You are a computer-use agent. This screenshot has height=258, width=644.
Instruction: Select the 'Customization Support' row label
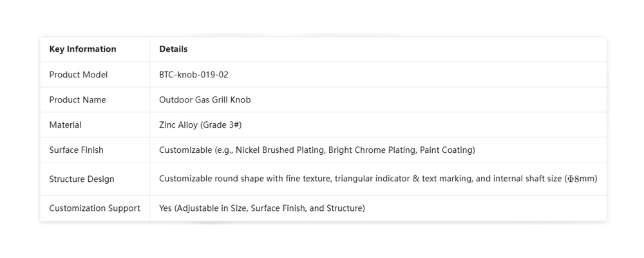tap(94, 208)
